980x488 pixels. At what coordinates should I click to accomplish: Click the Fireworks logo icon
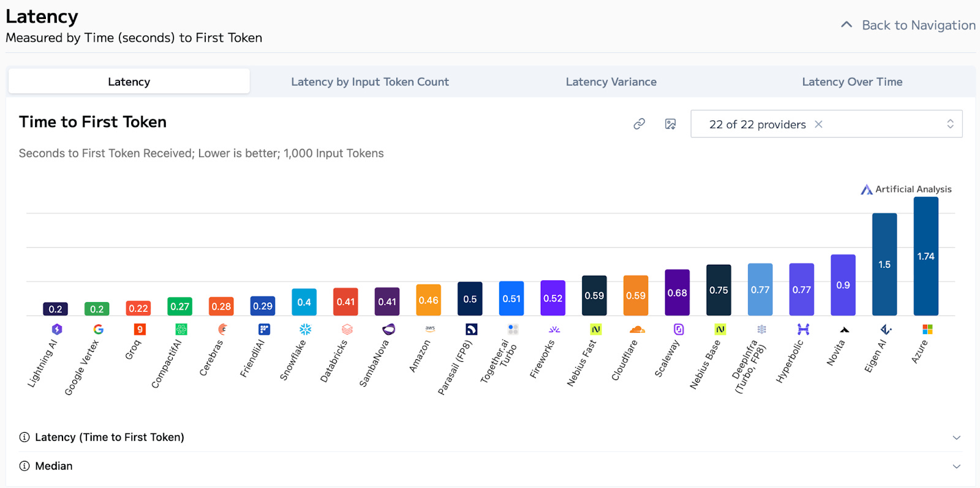click(554, 329)
